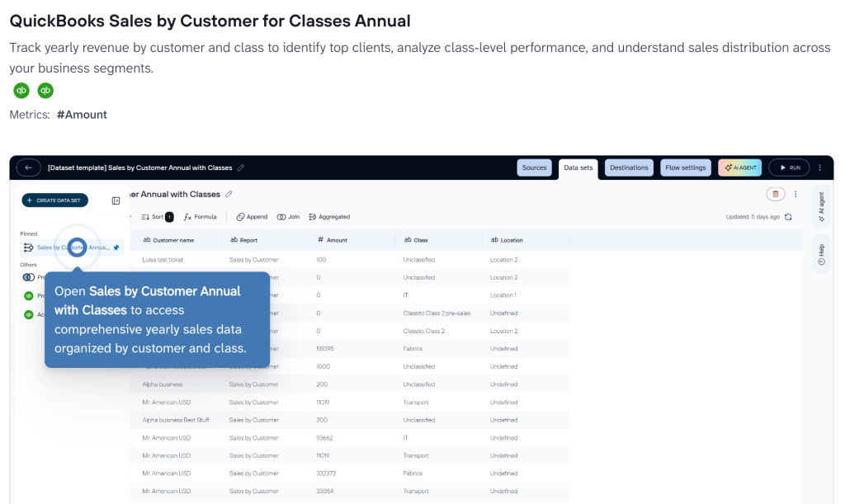
Task: Open the Flow settings tab
Action: (686, 167)
